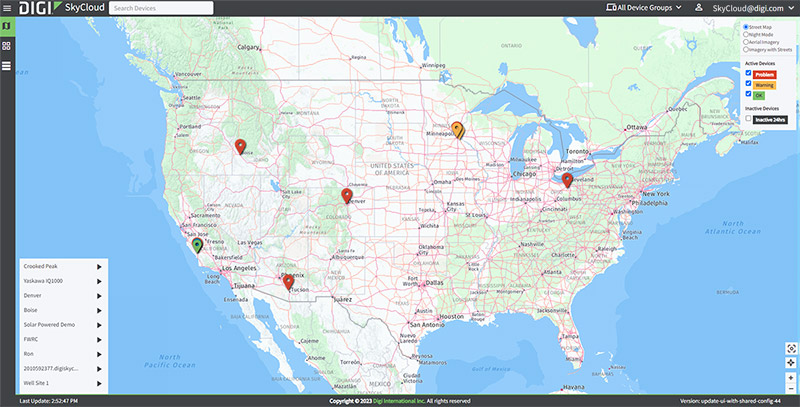Select Yaskawa IQ1000 in device list
Viewport: 800px width, 407px height.
[x=43, y=281]
